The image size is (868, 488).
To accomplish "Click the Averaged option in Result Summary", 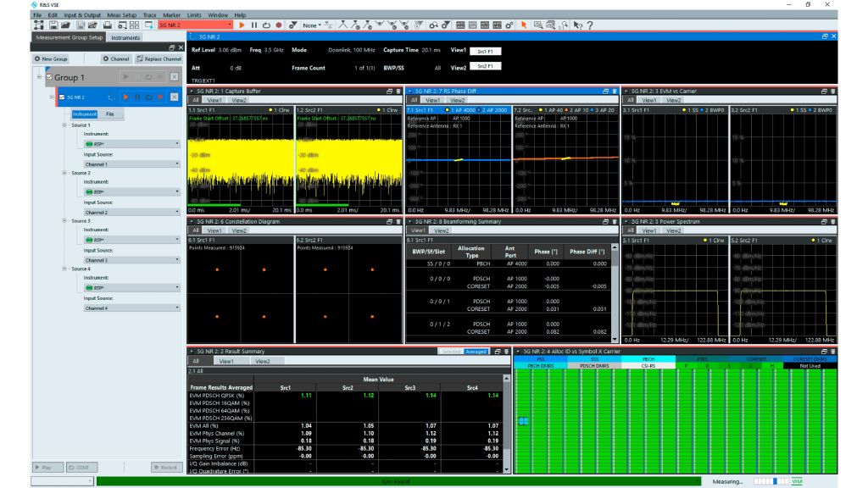I will (x=476, y=352).
